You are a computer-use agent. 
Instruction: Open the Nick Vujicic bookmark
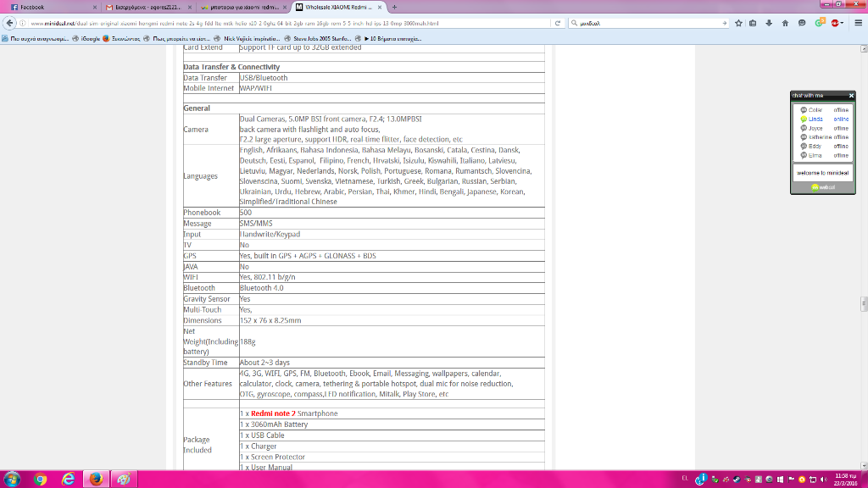click(x=247, y=39)
